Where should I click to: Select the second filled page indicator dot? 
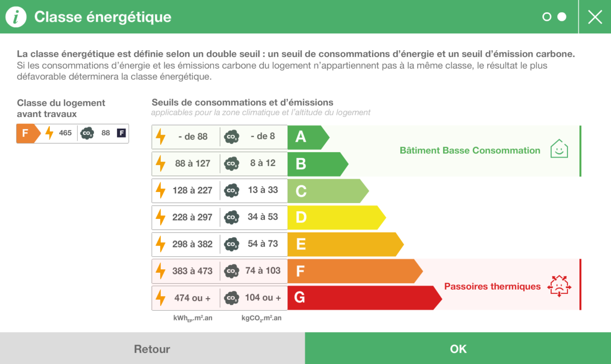(562, 17)
